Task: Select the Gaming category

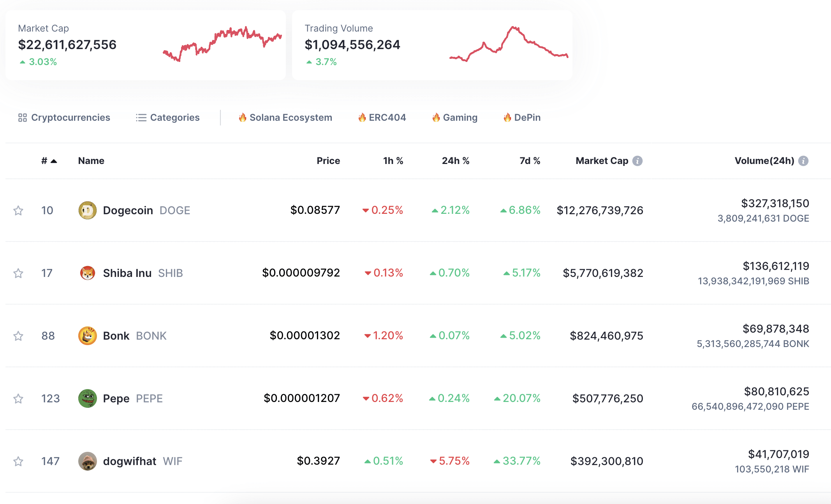Action: [x=455, y=118]
